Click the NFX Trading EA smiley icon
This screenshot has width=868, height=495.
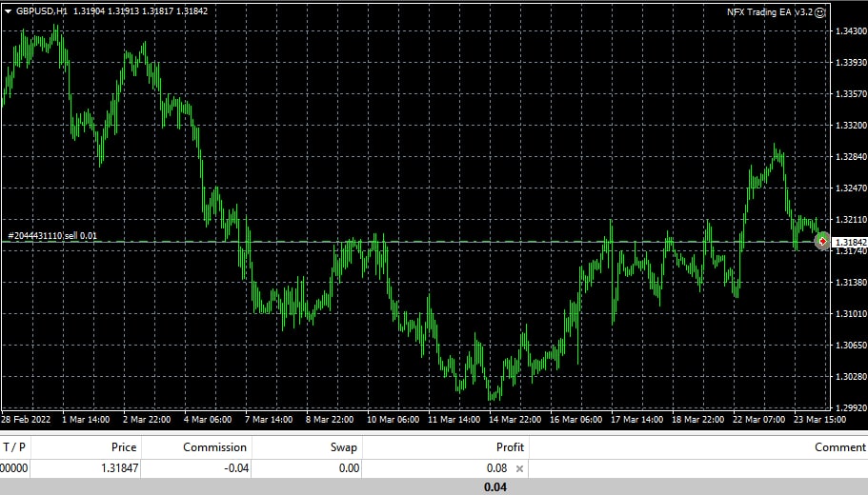pyautogui.click(x=820, y=12)
